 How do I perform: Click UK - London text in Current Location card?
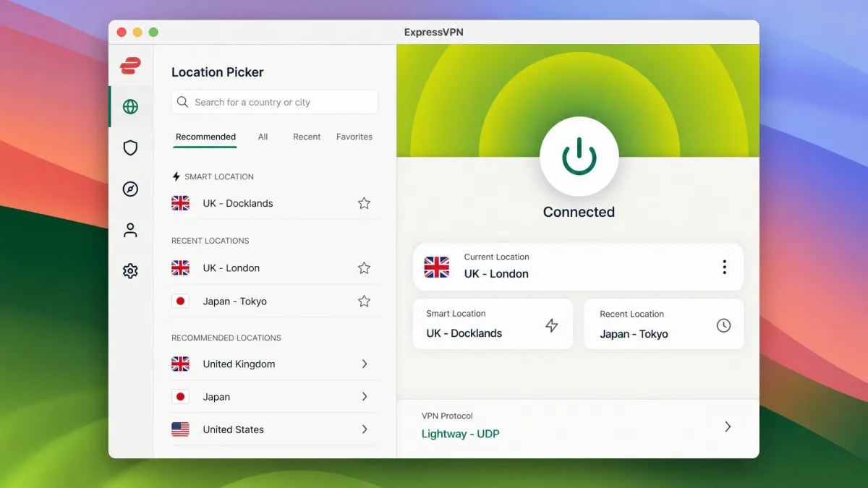point(496,274)
